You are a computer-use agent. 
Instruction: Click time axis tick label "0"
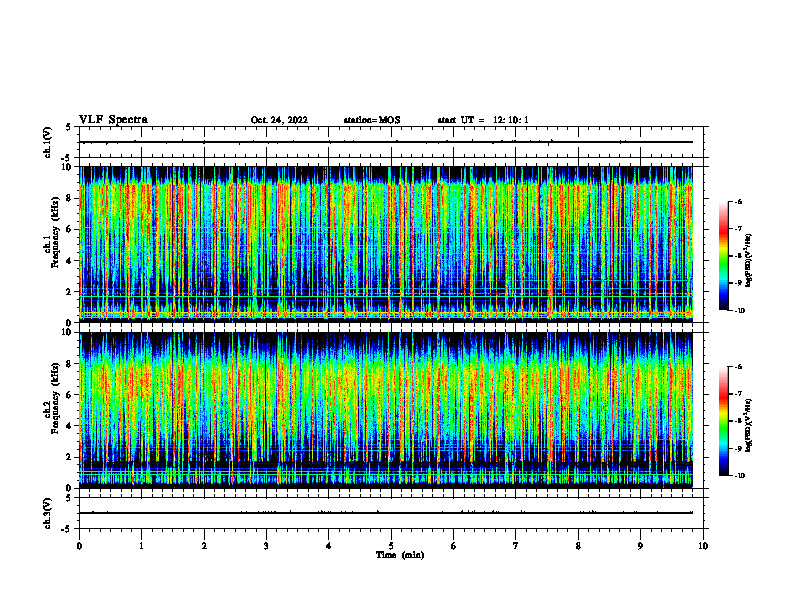[79, 546]
